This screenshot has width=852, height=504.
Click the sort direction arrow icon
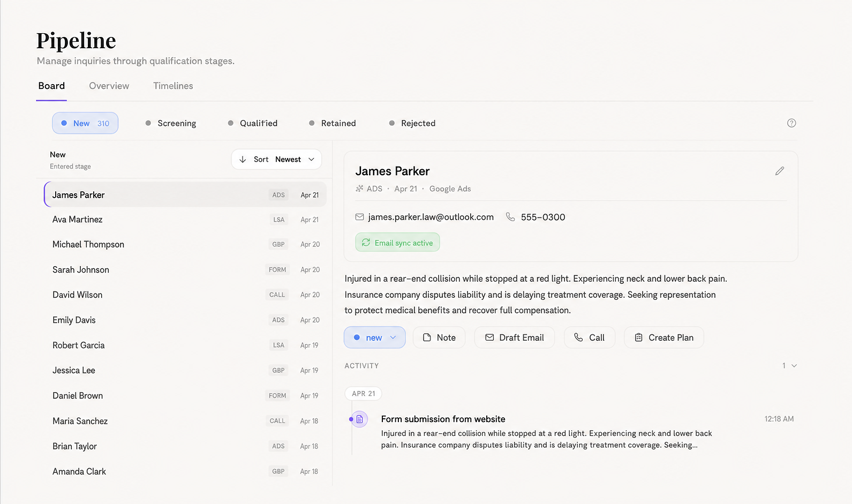[x=243, y=160]
